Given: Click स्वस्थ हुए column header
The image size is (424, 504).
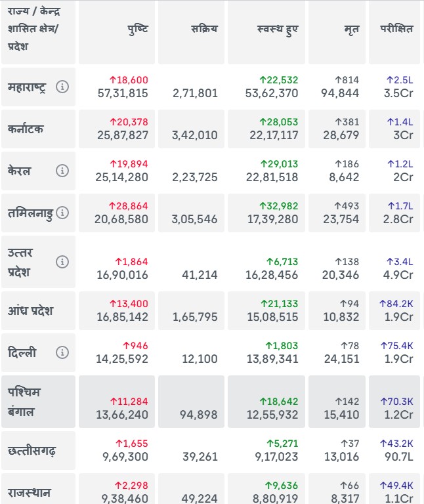Looking at the screenshot, I should coord(278,30).
